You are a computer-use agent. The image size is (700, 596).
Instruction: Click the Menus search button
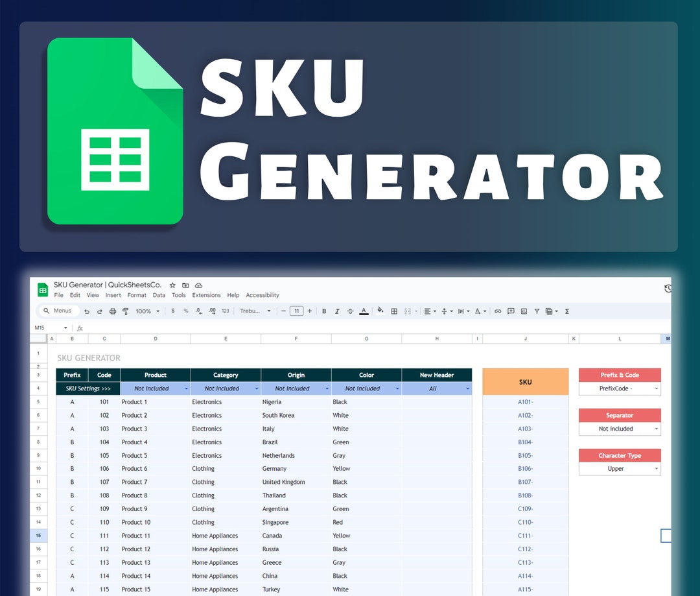(x=58, y=311)
